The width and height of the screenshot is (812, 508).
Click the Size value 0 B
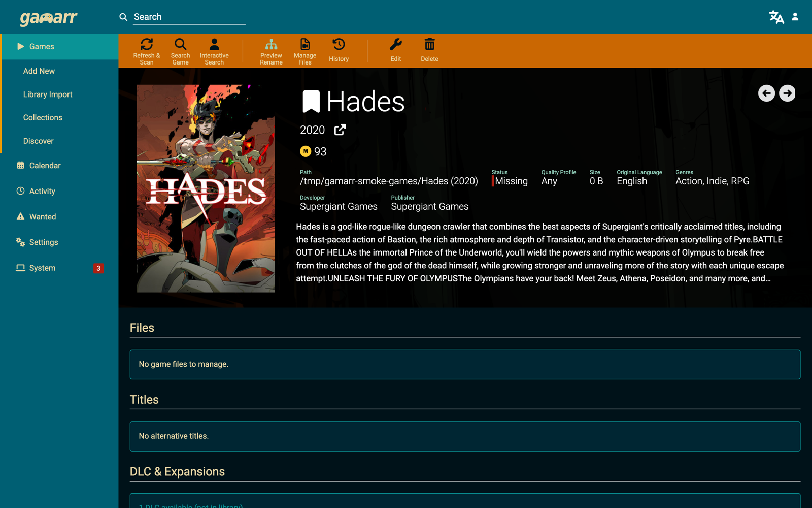(596, 181)
